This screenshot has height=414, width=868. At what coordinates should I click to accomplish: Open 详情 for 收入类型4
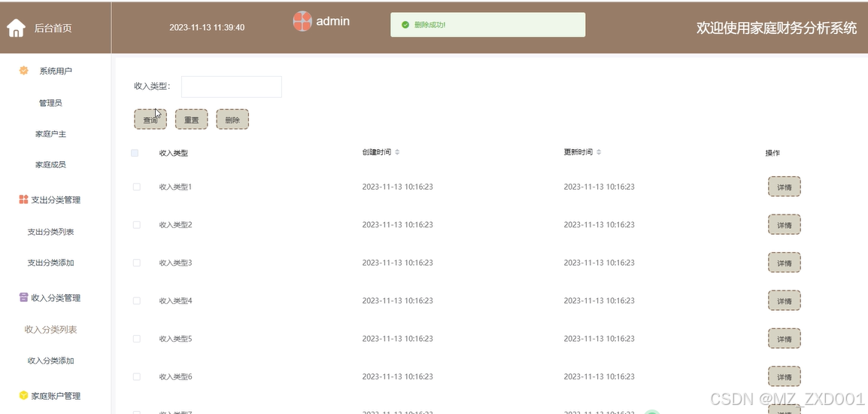point(784,300)
